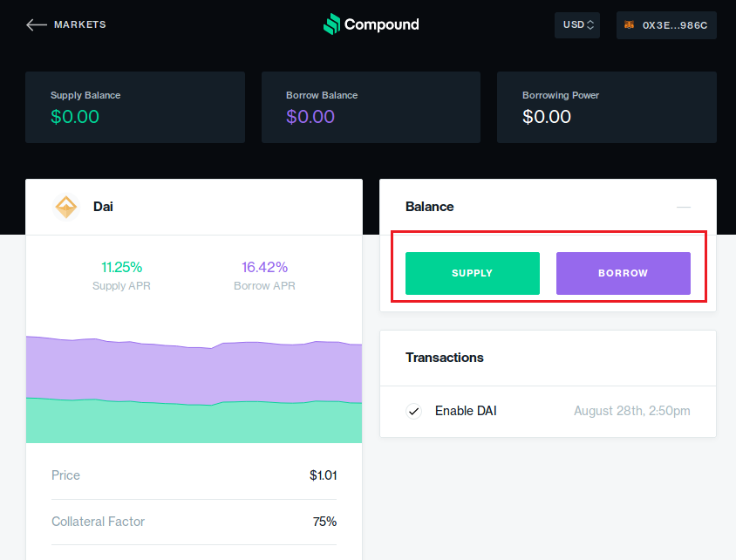The height and width of the screenshot is (560, 736).
Task: Open the USD currency dropdown
Action: pyautogui.click(x=577, y=25)
